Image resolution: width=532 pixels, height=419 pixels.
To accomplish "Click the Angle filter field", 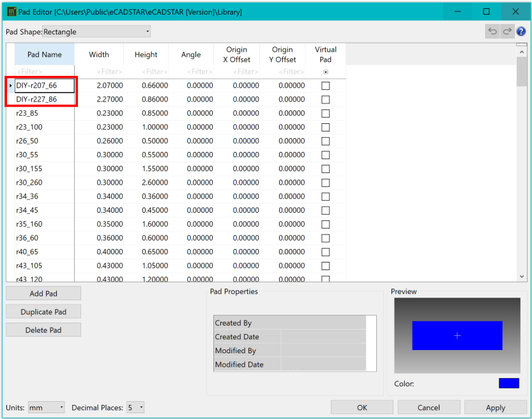I will pos(191,72).
